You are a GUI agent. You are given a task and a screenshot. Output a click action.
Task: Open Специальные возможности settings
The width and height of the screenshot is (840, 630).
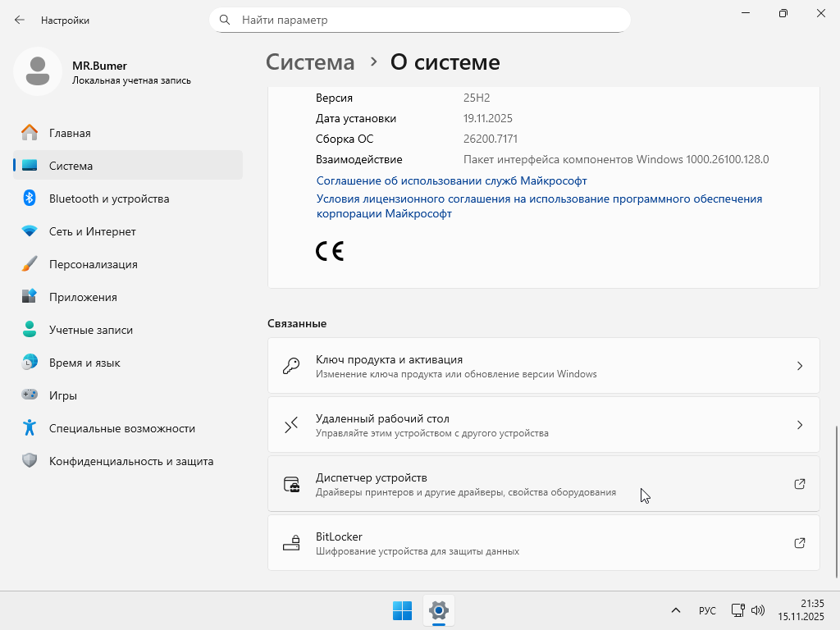point(121,428)
